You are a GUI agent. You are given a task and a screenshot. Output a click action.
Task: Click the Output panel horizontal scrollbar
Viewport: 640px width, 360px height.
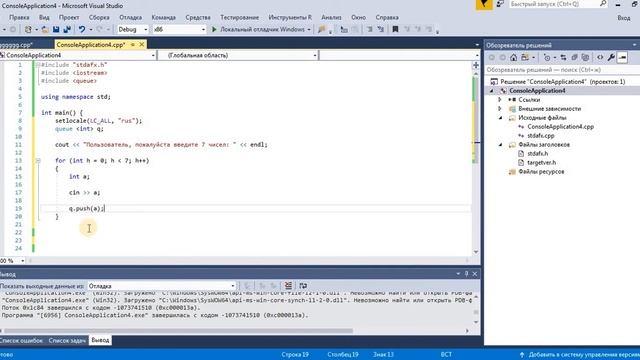pyautogui.click(x=178, y=331)
